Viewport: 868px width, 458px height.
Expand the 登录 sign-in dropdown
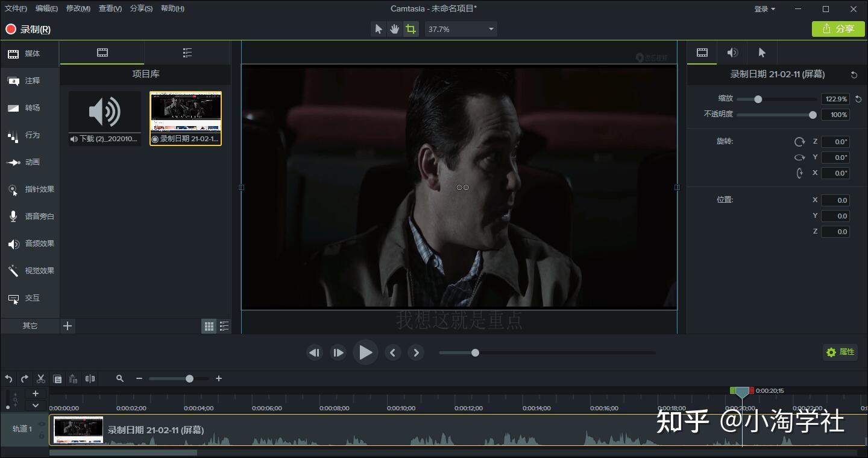(764, 9)
